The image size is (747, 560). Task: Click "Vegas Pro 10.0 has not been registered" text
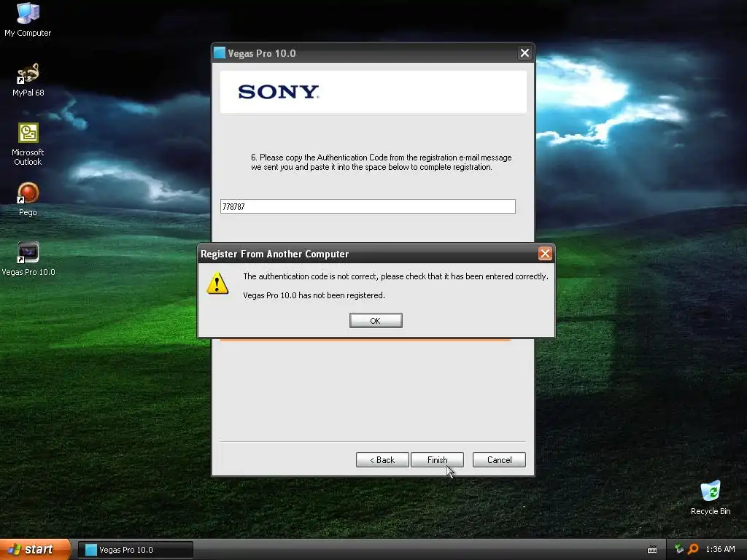point(314,295)
